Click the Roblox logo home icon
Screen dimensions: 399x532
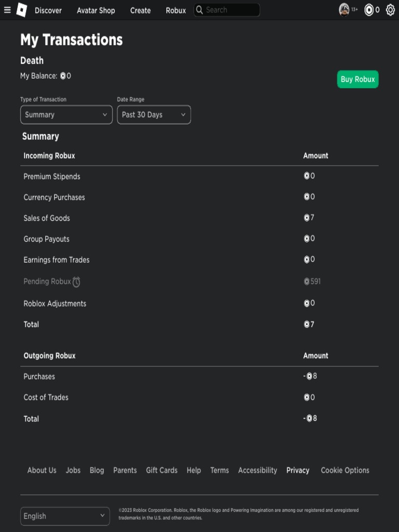tap(21, 10)
